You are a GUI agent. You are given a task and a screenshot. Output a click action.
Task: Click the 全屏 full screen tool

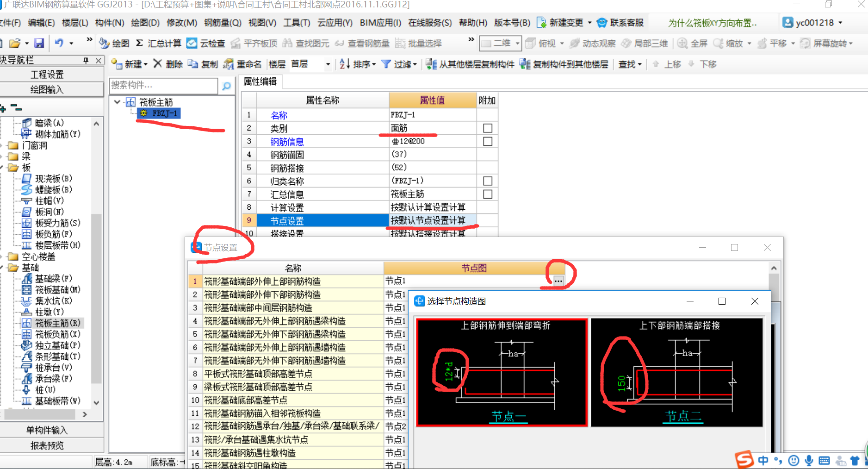pos(692,43)
